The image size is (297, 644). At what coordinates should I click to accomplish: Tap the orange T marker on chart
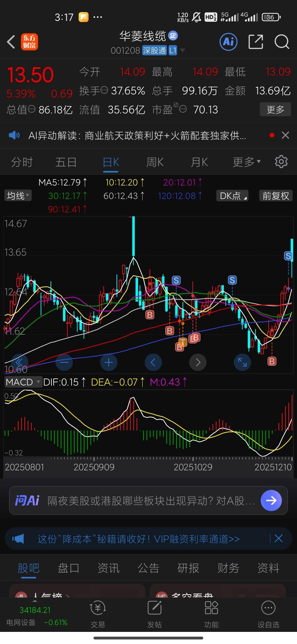point(183,342)
